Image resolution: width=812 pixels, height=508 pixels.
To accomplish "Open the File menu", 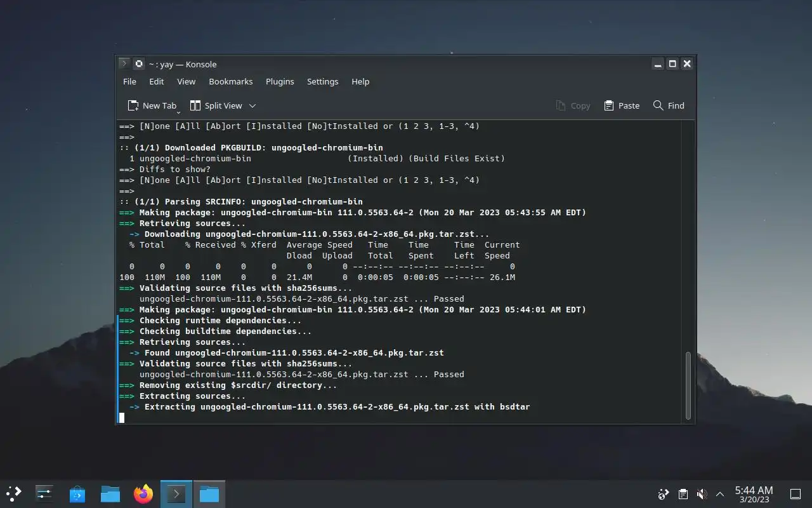I will point(129,81).
